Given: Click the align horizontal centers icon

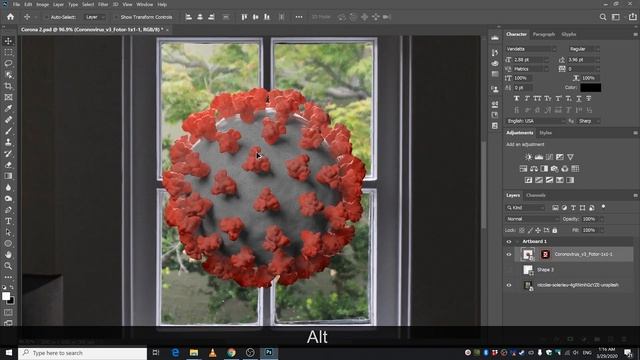Looking at the screenshot, I should click(200, 17).
